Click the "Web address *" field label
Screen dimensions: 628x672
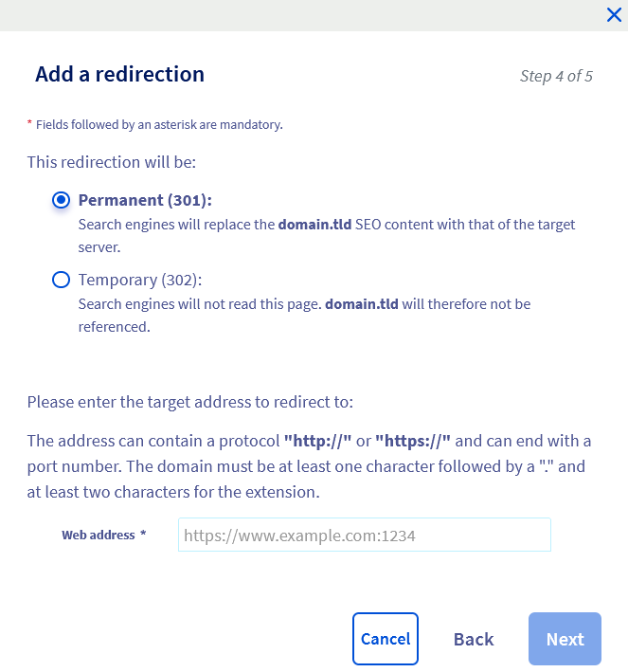point(104,536)
